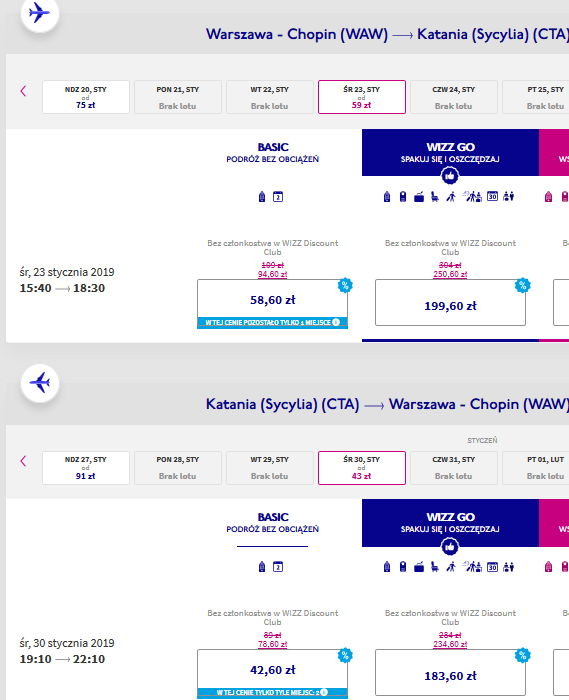The image size is (569, 700).
Task: Click the outbound flight airplane icon
Action: [x=40, y=12]
